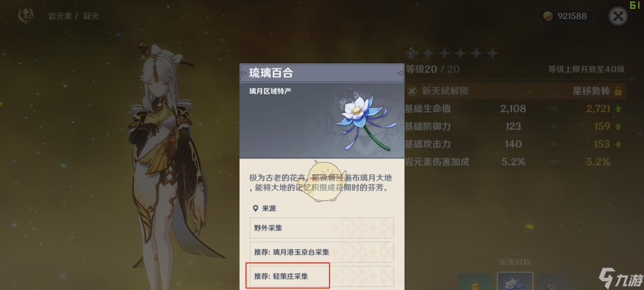Click green arrow beside 153 attack

point(618,144)
